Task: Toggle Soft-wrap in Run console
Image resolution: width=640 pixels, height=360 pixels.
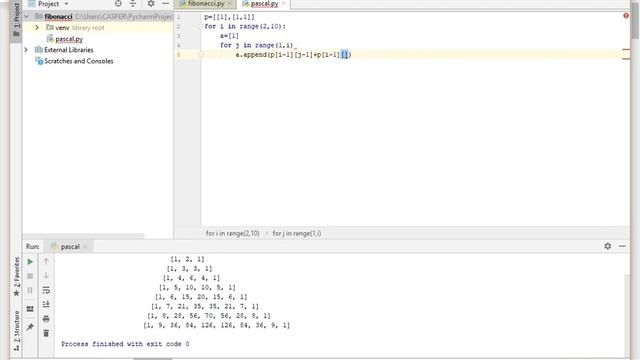Action: pyautogui.click(x=46, y=290)
